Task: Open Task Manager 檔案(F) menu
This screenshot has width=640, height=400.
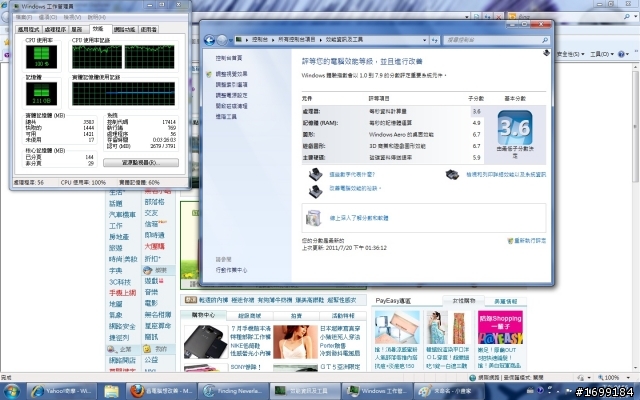Action: 24,17
